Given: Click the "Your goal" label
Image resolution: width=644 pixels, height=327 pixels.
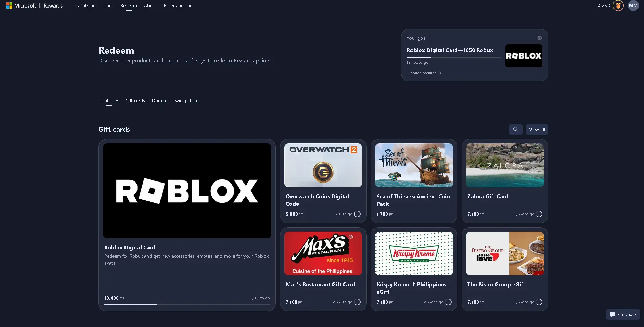Looking at the screenshot, I should tap(417, 38).
